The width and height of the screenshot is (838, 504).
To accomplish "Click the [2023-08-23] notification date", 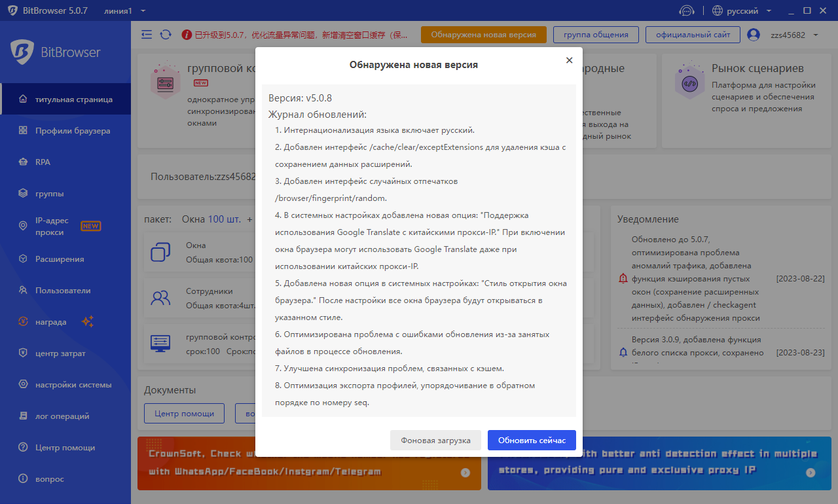I will [x=800, y=353].
